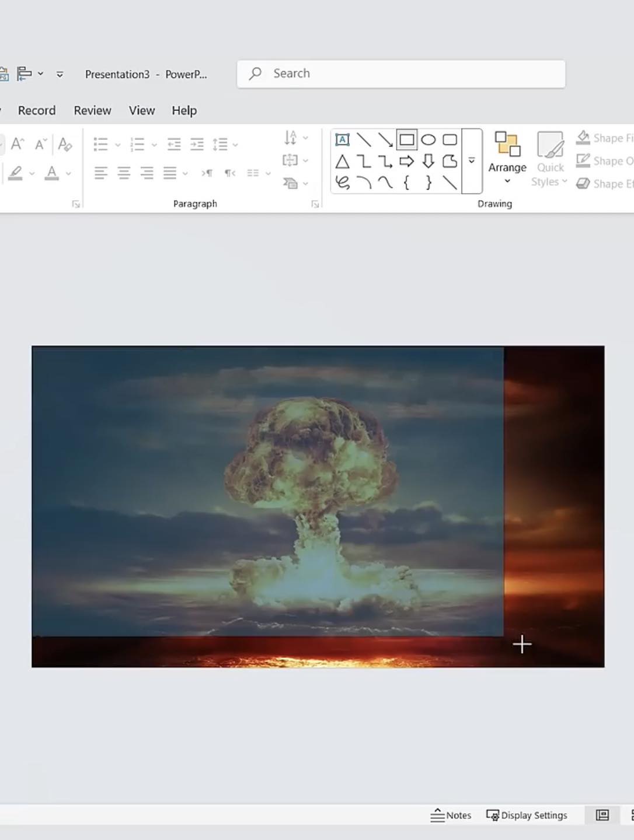
Task: Toggle numbered list formatting
Action: click(x=137, y=144)
